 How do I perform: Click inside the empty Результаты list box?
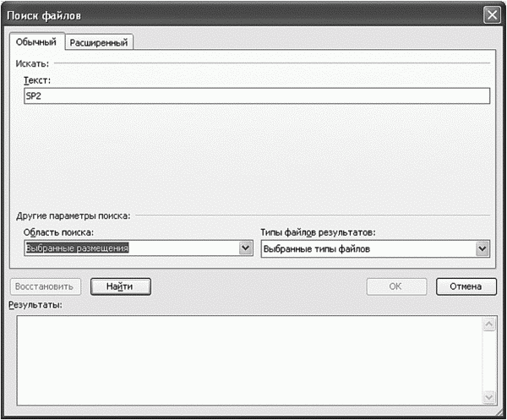tap(245, 361)
